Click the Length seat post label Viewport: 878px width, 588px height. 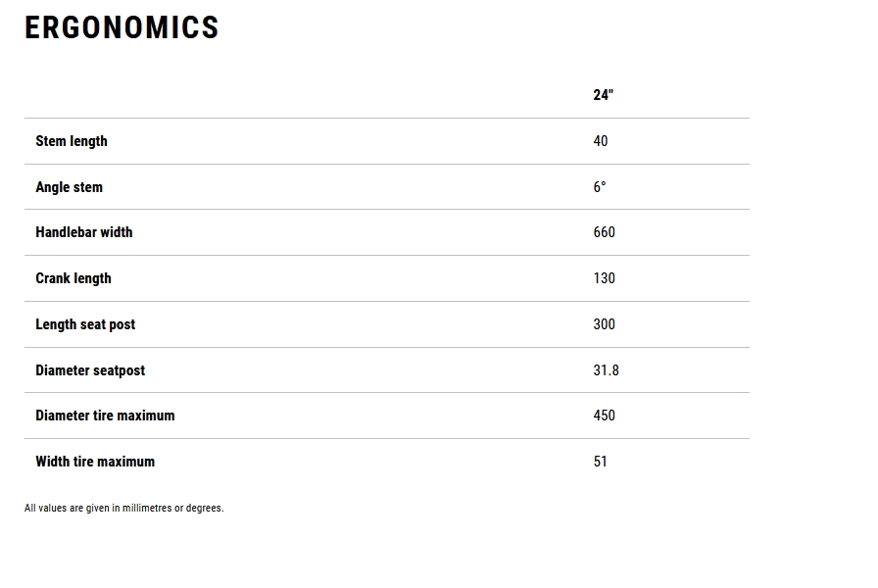pos(85,324)
